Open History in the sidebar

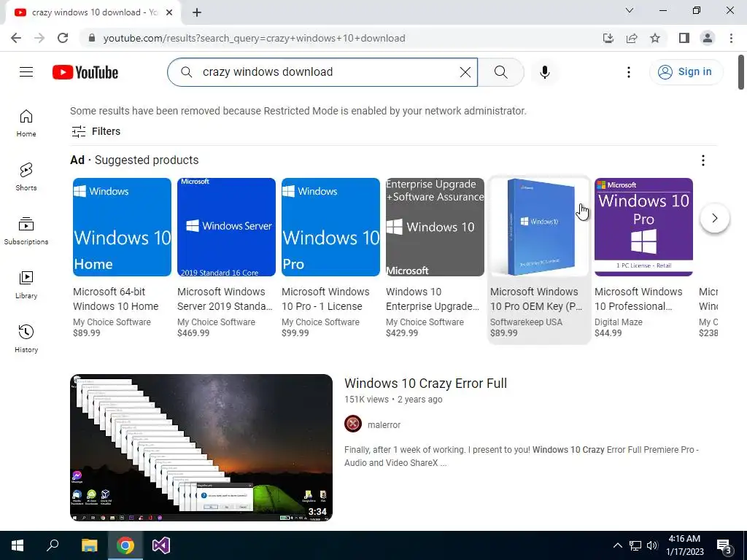(x=26, y=338)
